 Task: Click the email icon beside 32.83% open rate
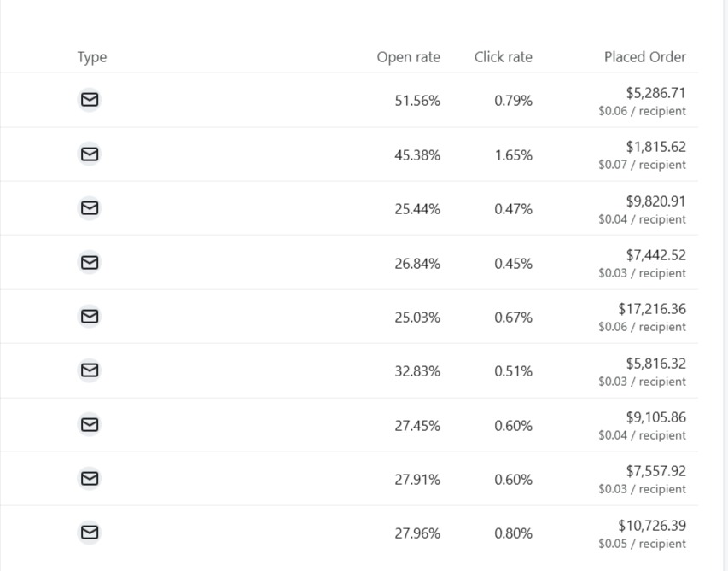pos(90,370)
